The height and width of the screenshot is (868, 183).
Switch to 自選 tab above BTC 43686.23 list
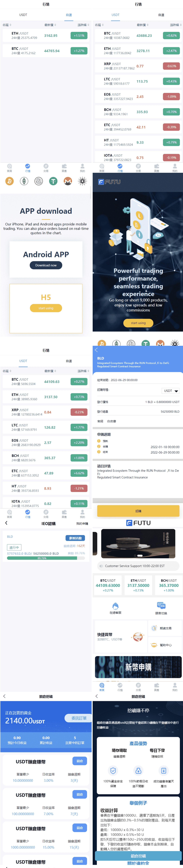161,15
